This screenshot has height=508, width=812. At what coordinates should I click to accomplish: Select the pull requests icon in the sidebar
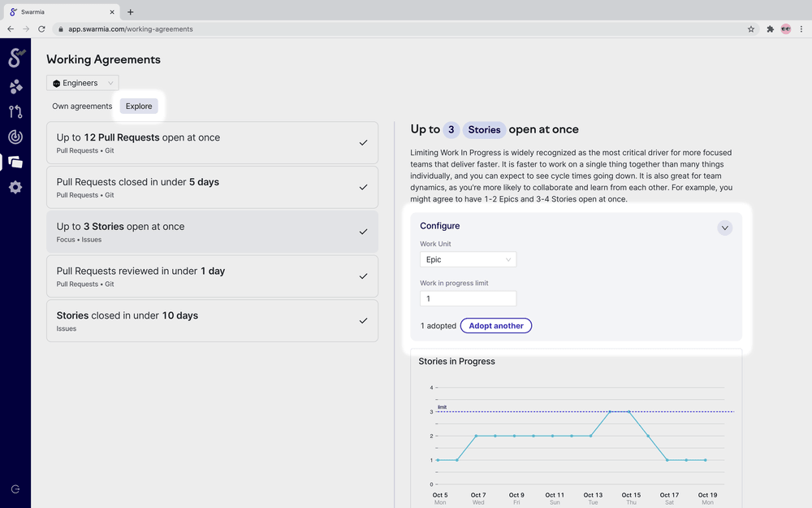(x=14, y=111)
